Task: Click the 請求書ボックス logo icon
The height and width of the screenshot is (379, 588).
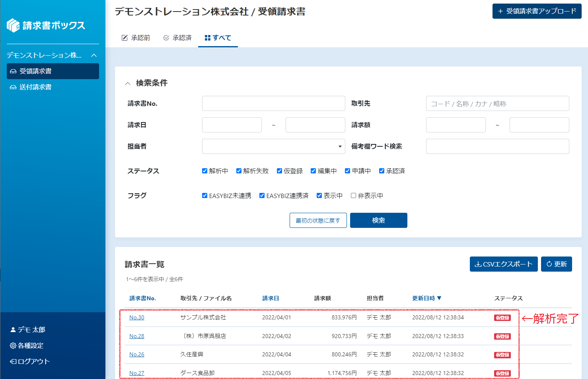Action: click(13, 25)
